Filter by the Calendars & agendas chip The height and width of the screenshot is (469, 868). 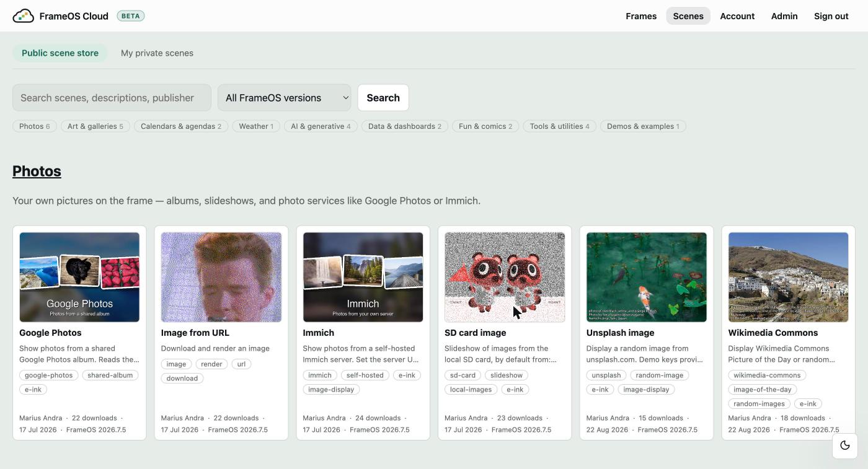pyautogui.click(x=181, y=126)
